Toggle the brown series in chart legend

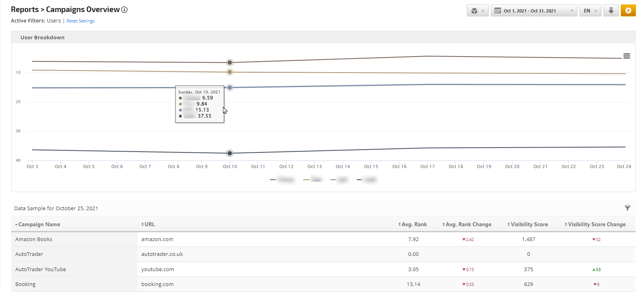coord(282,180)
